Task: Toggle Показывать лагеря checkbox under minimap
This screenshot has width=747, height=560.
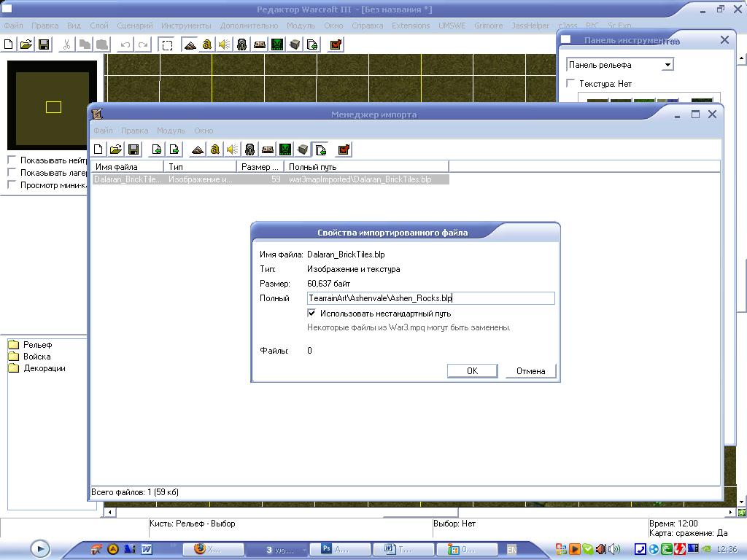Action: point(12,172)
